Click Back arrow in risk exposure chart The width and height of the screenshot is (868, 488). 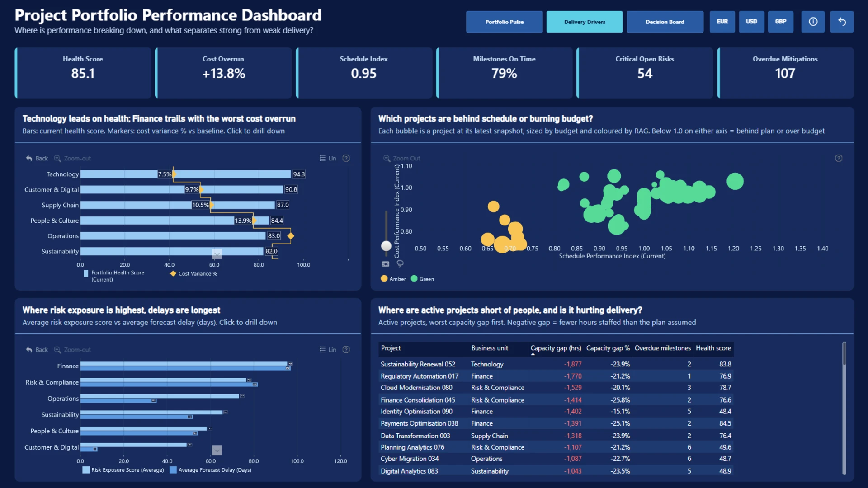pos(37,350)
